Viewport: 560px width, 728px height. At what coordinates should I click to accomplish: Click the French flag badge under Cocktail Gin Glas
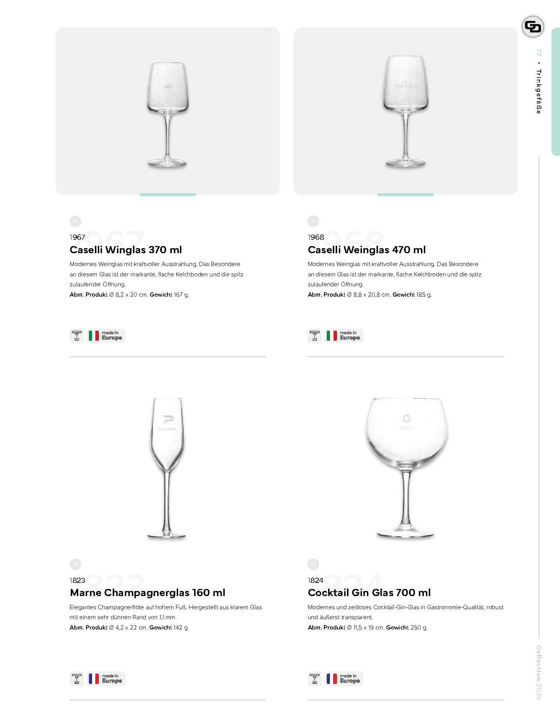(344, 679)
